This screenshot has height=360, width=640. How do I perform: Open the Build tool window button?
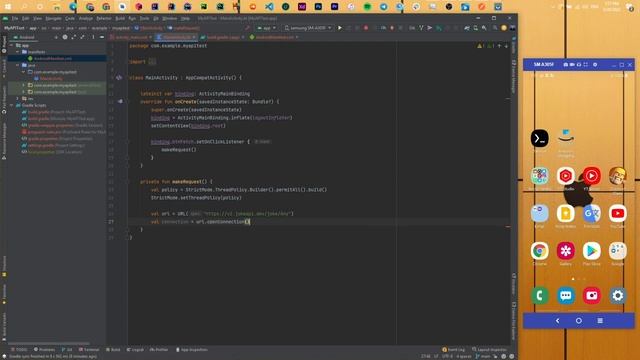point(113,350)
